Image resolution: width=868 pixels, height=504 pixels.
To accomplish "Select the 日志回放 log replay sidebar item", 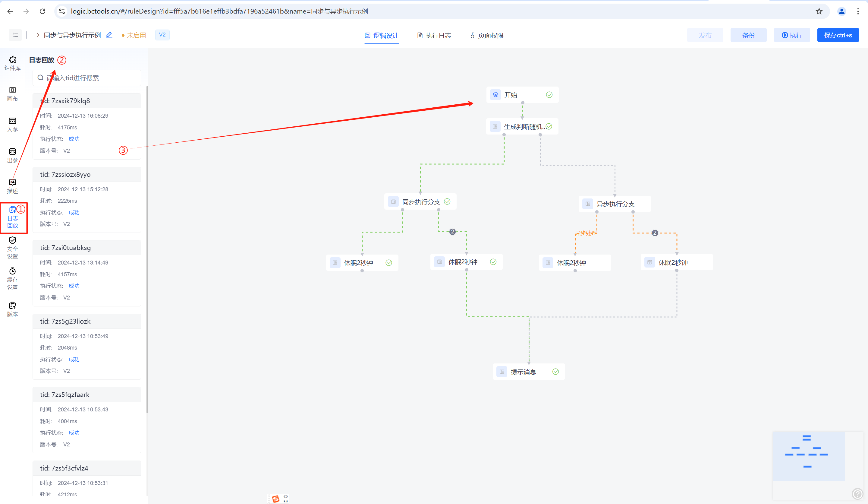I will pos(12,217).
